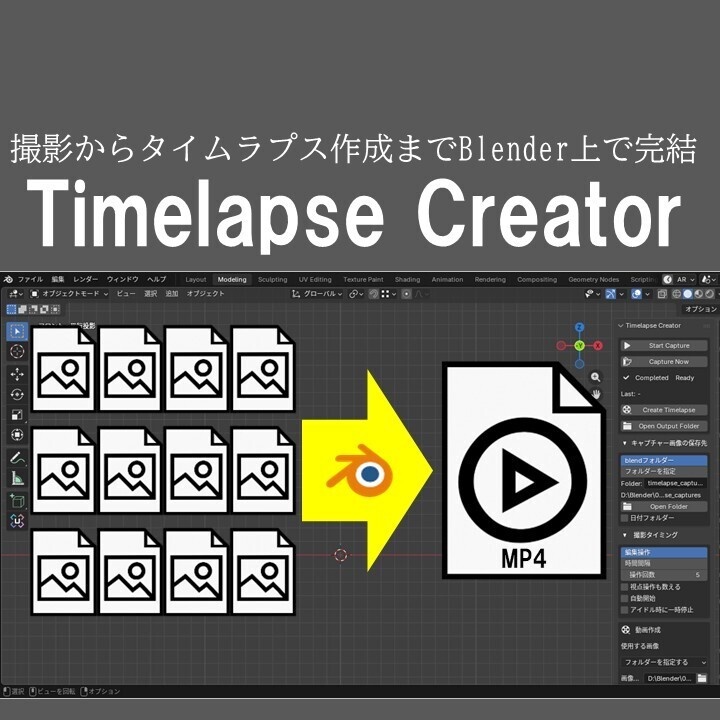Select solid viewport shading
Image resolution: width=720 pixels, height=720 pixels.
point(687,294)
